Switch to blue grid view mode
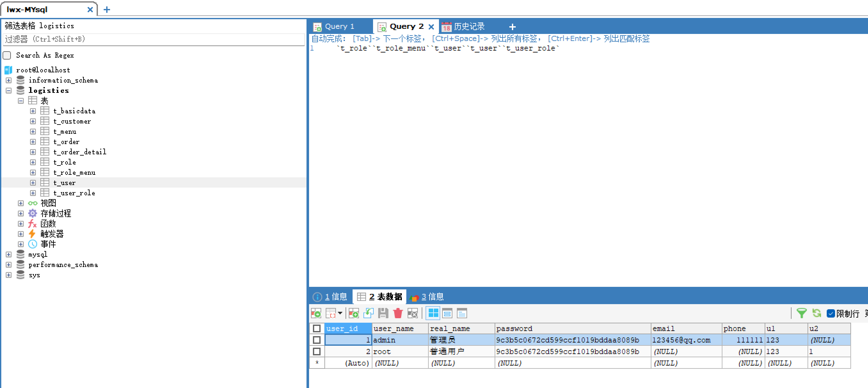Screen dimensions: 868x388 tap(433, 313)
